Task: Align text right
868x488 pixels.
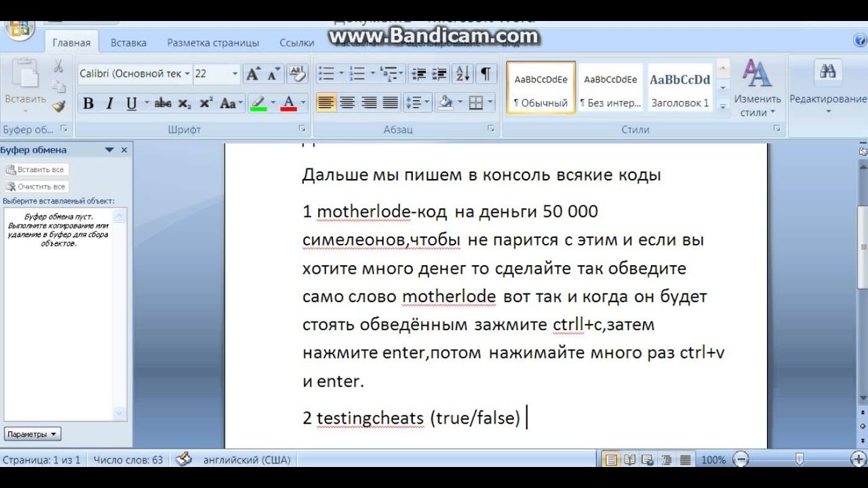Action: 369,103
